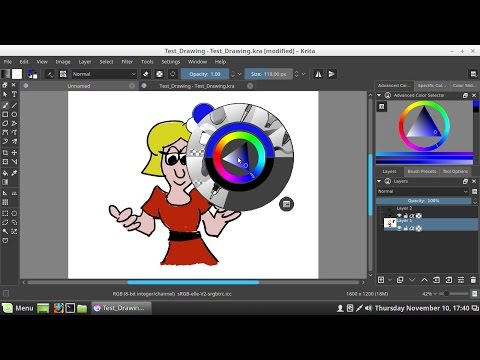Delete layer using the trash icon
The height and width of the screenshot is (360, 480).
coord(473,280)
